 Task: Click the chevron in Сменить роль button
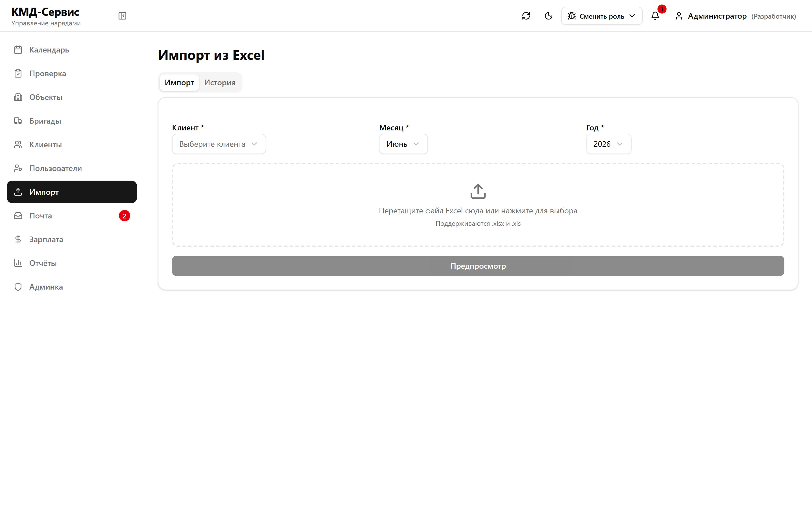pyautogui.click(x=632, y=16)
